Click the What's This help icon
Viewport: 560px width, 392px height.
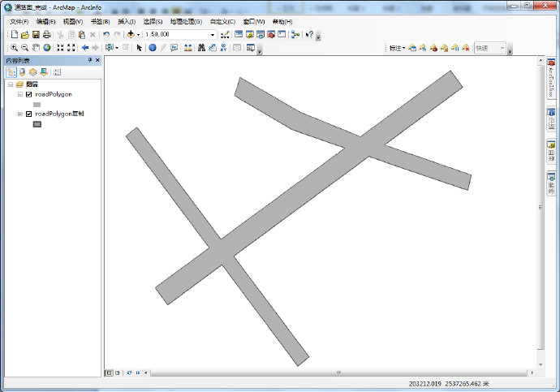click(309, 34)
